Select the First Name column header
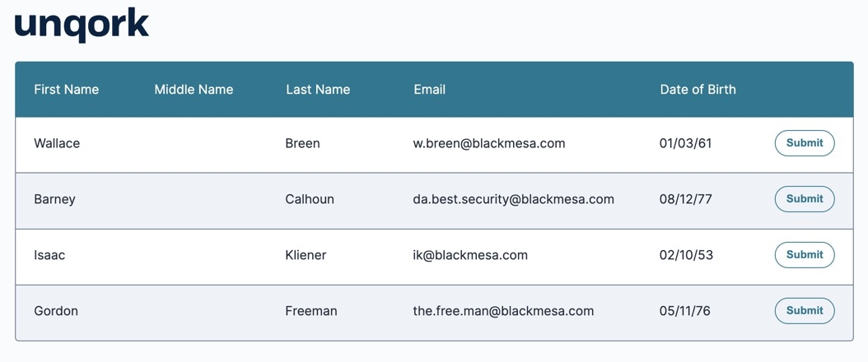Screen dimensions: 868x362 pyautogui.click(x=67, y=90)
